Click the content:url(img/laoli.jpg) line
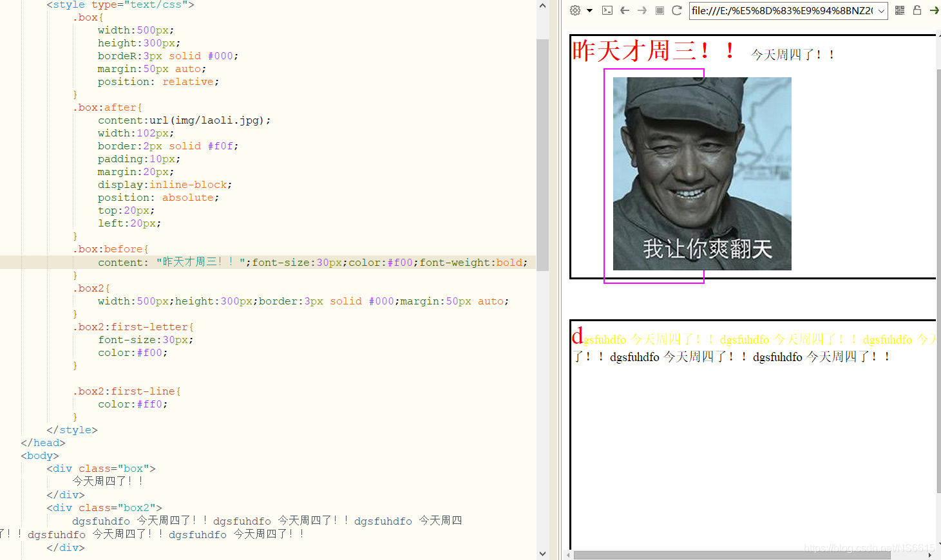The width and height of the screenshot is (941, 560). click(x=184, y=120)
